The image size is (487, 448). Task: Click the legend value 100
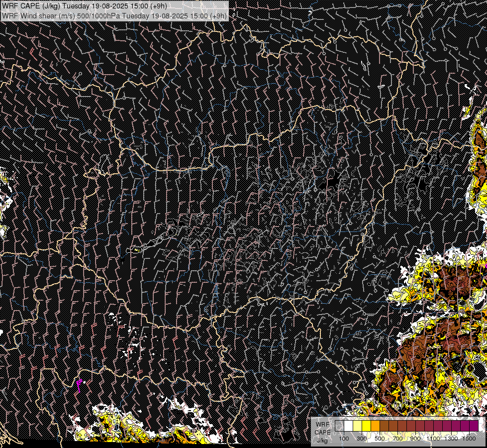point(344,439)
